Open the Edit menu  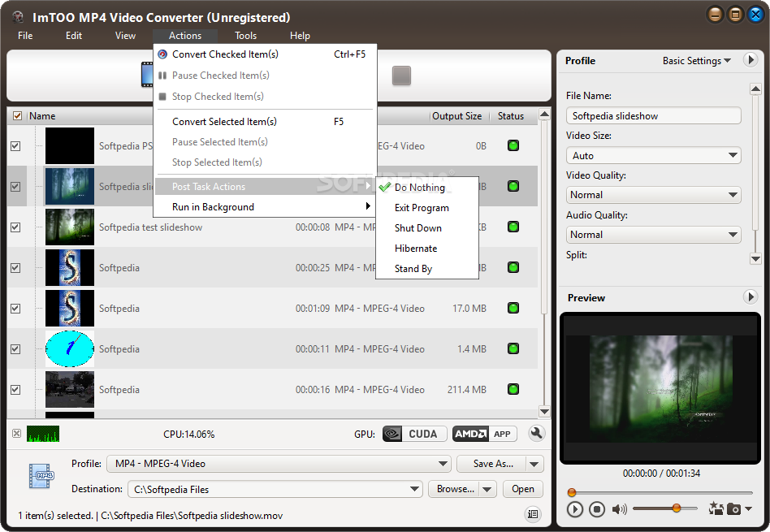point(74,36)
